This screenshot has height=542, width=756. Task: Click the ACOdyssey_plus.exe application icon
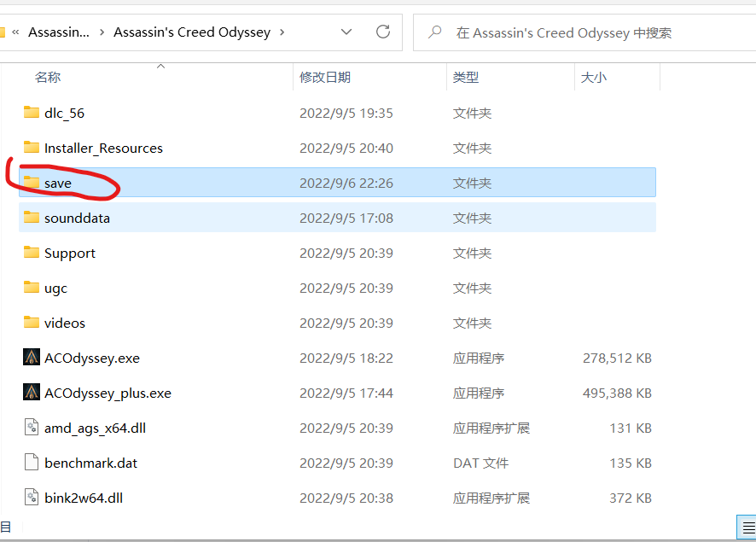[x=32, y=392]
